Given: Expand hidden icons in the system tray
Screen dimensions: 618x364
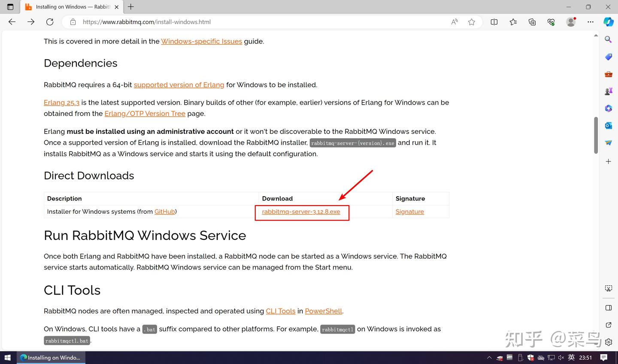Looking at the screenshot, I should click(489, 357).
